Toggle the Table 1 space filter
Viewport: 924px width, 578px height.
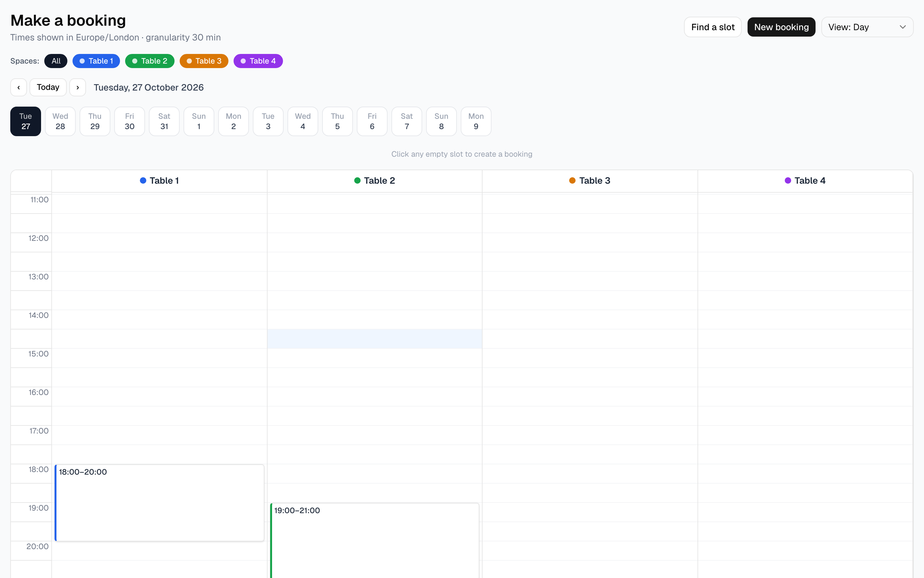[96, 61]
